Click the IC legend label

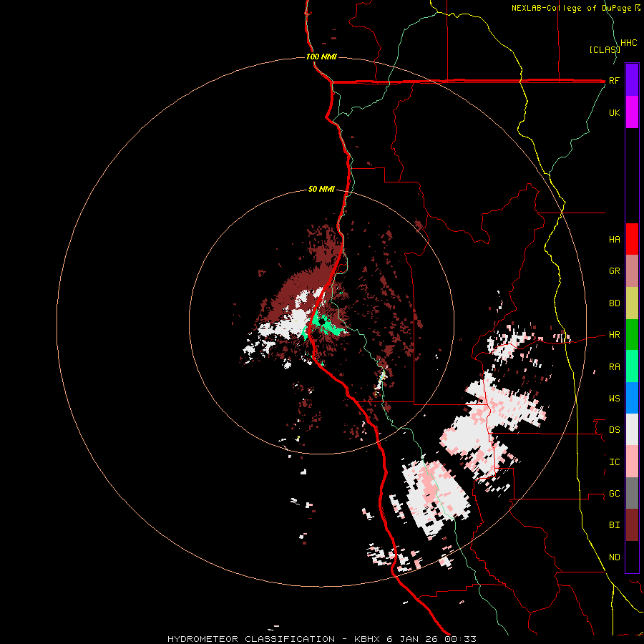[614, 462]
